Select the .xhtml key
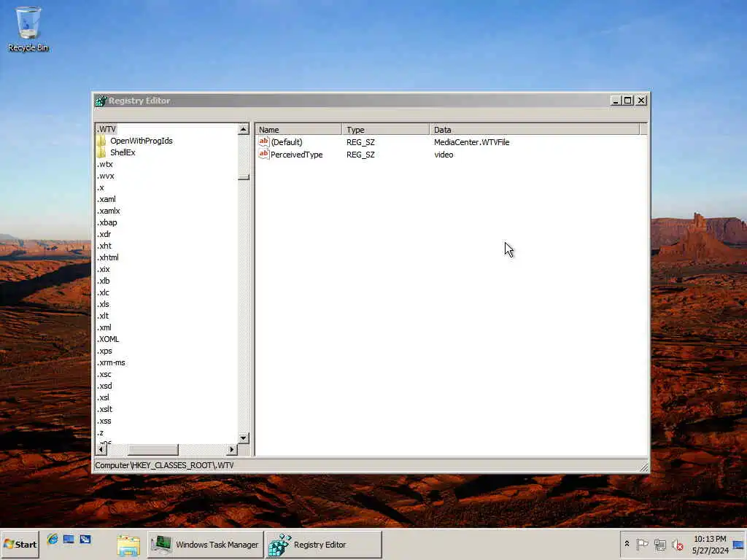 [108, 257]
